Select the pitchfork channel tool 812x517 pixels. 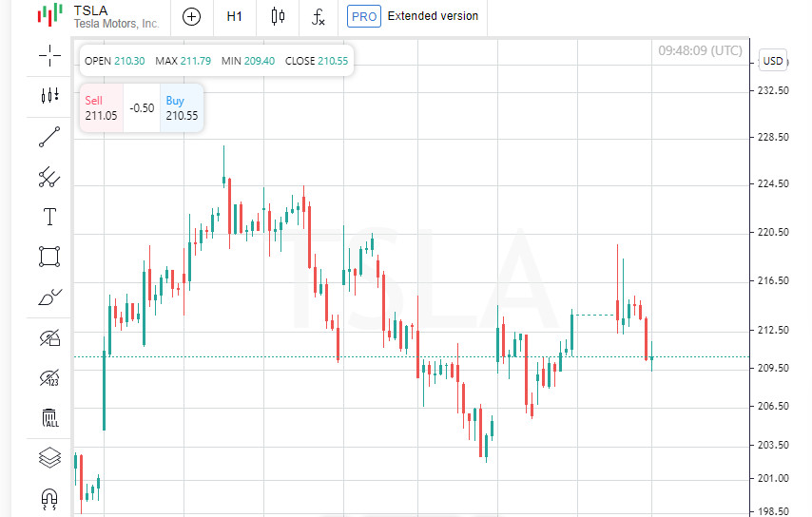coord(49,177)
